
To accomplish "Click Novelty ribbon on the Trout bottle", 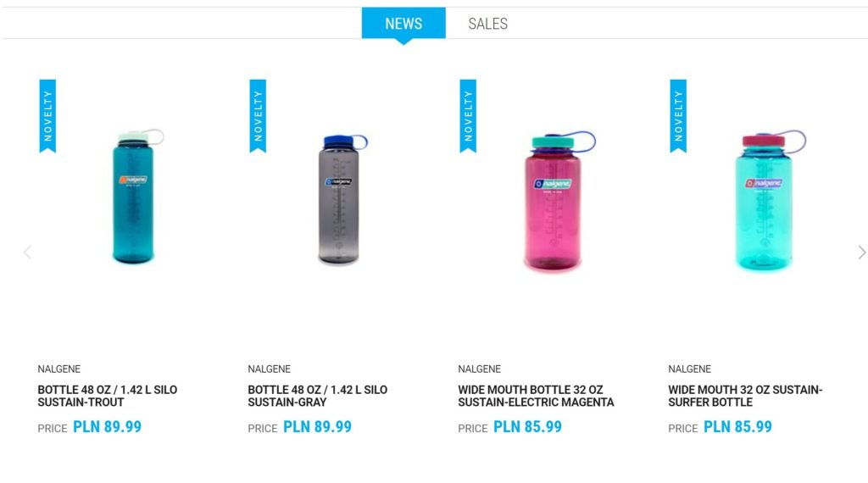I will (47, 115).
